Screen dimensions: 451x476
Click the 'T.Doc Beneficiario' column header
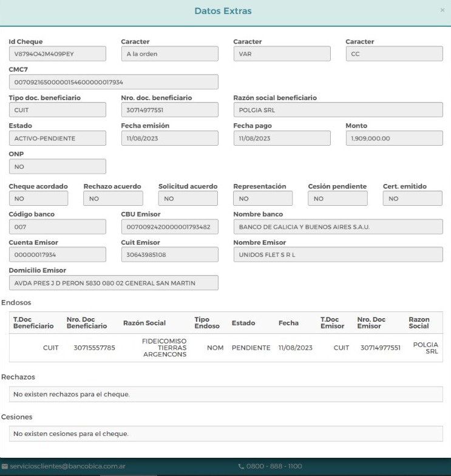pyautogui.click(x=33, y=323)
